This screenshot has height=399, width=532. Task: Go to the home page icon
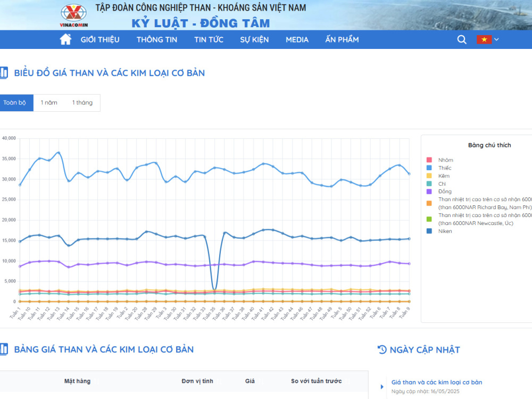pyautogui.click(x=65, y=39)
